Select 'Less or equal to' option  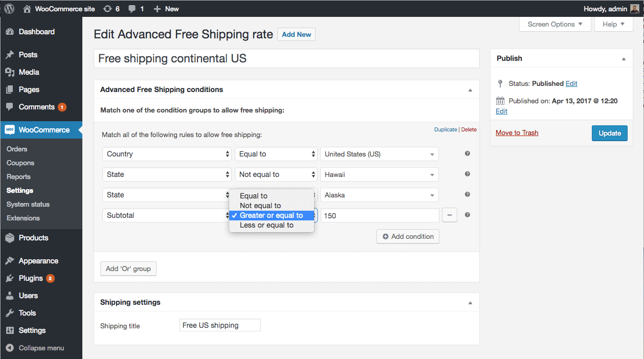click(x=267, y=225)
